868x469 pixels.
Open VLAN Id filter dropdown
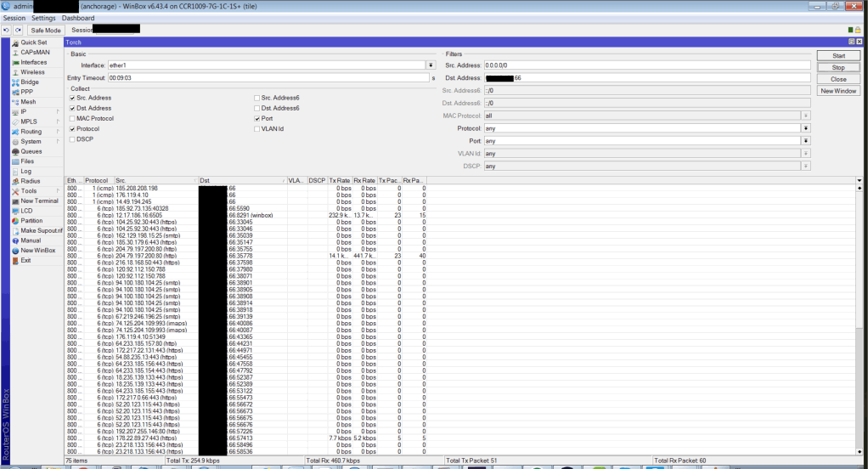(x=806, y=154)
